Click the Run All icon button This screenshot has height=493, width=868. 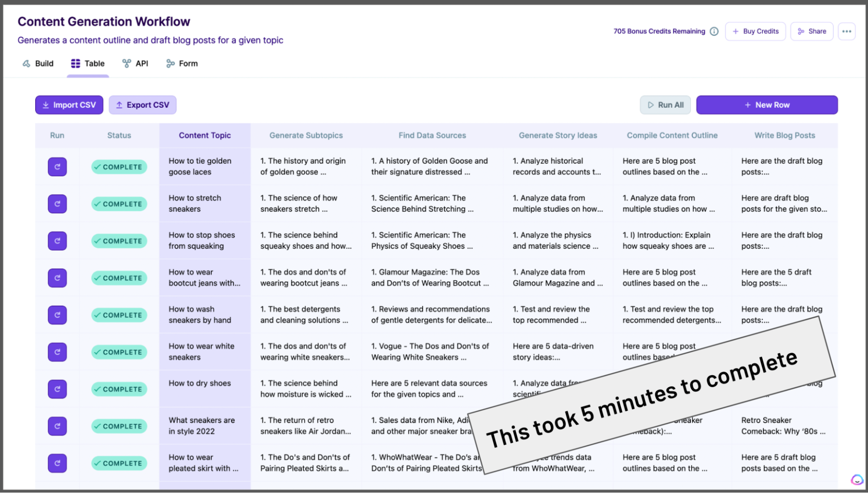tap(650, 105)
